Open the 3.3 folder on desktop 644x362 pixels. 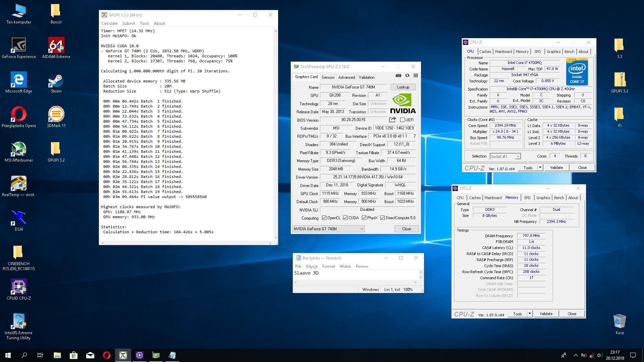(619, 48)
